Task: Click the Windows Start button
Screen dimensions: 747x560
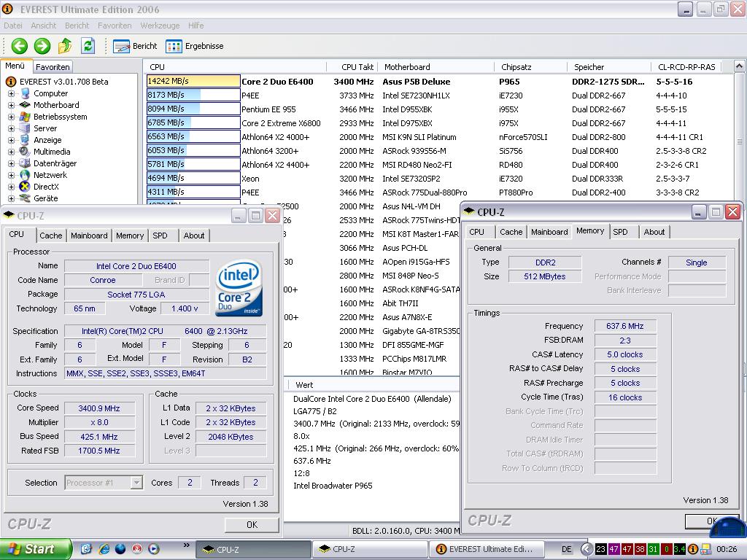Action: point(35,549)
